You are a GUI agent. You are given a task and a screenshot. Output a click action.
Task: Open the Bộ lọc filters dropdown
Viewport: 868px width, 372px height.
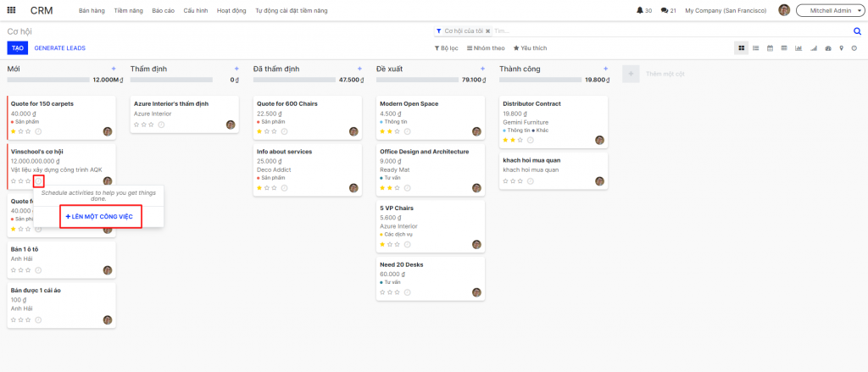446,48
